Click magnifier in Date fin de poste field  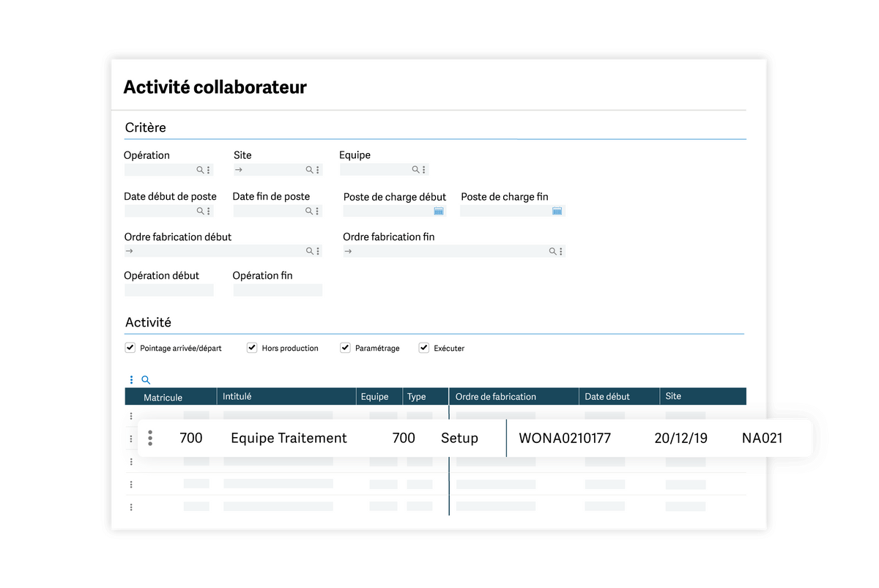[309, 211]
